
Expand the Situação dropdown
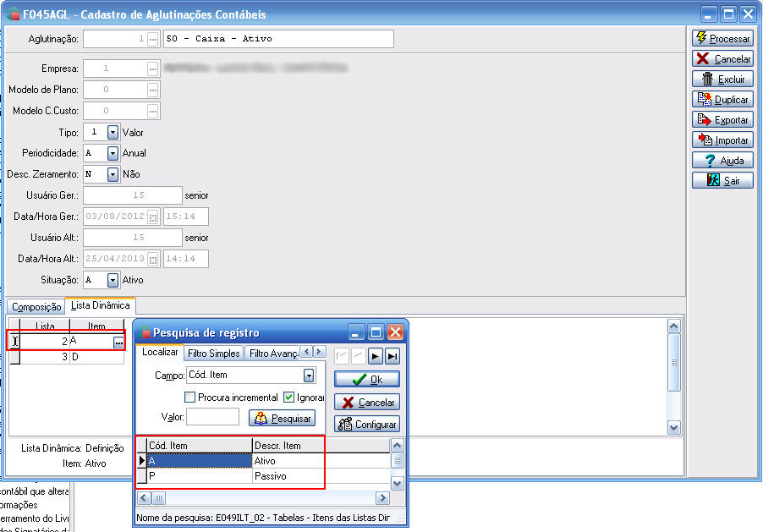(113, 280)
